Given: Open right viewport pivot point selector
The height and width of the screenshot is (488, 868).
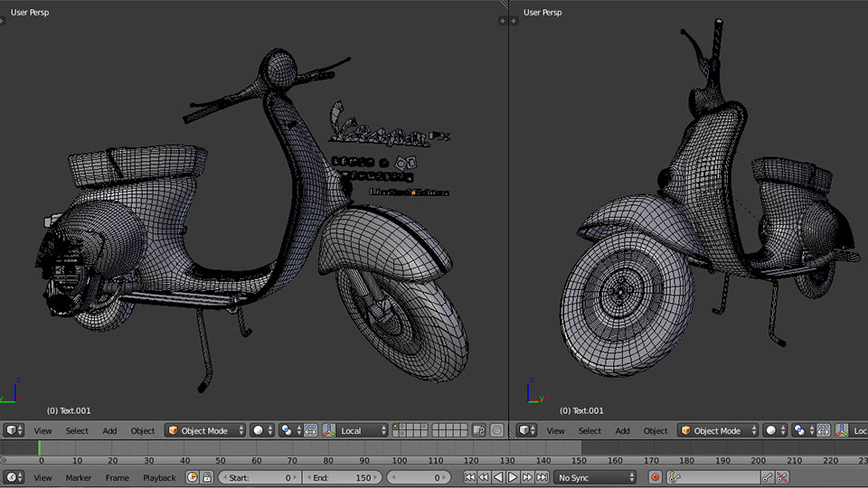Looking at the screenshot, I should click(803, 430).
